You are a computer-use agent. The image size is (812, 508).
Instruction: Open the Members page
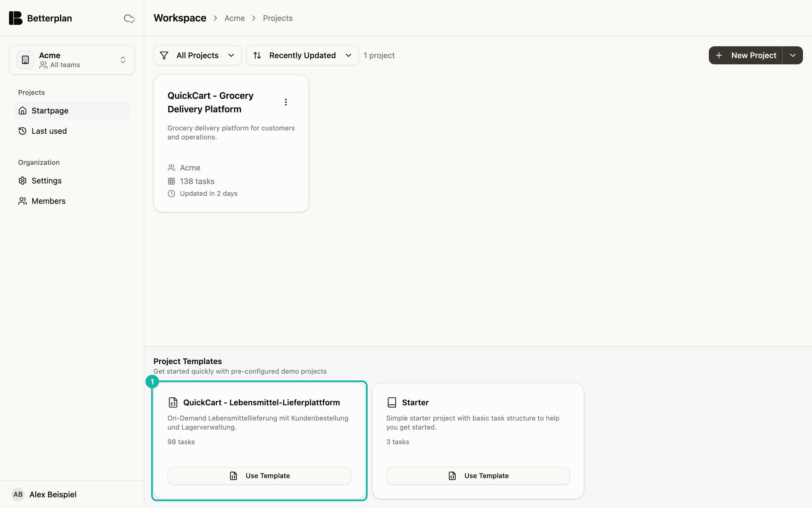tap(72, 201)
